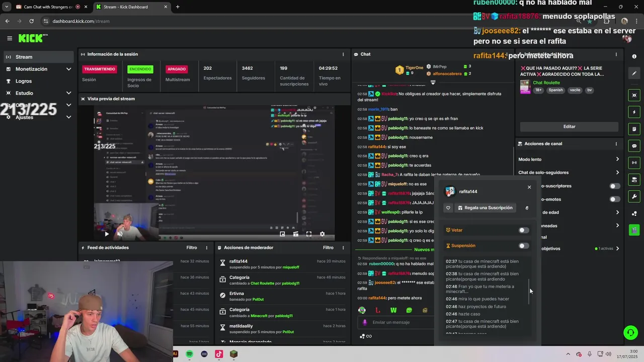644x362 pixels.
Task: Open Minecraft from the taskbar
Action: tap(233, 354)
